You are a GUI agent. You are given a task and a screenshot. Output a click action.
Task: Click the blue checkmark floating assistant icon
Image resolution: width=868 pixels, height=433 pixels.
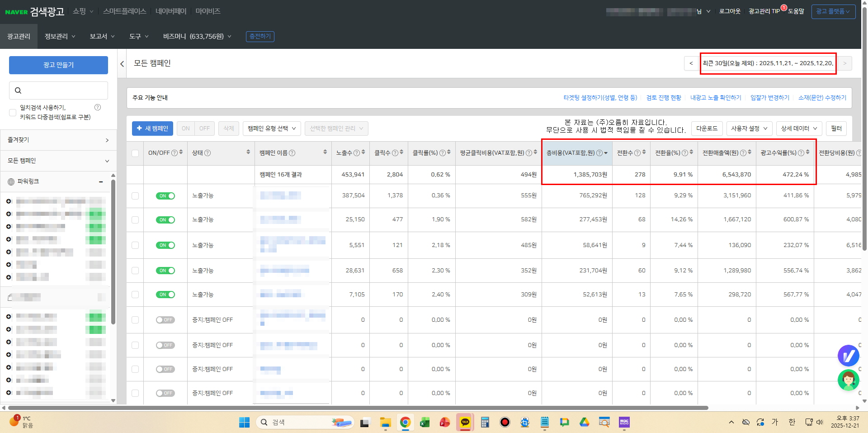coord(848,356)
